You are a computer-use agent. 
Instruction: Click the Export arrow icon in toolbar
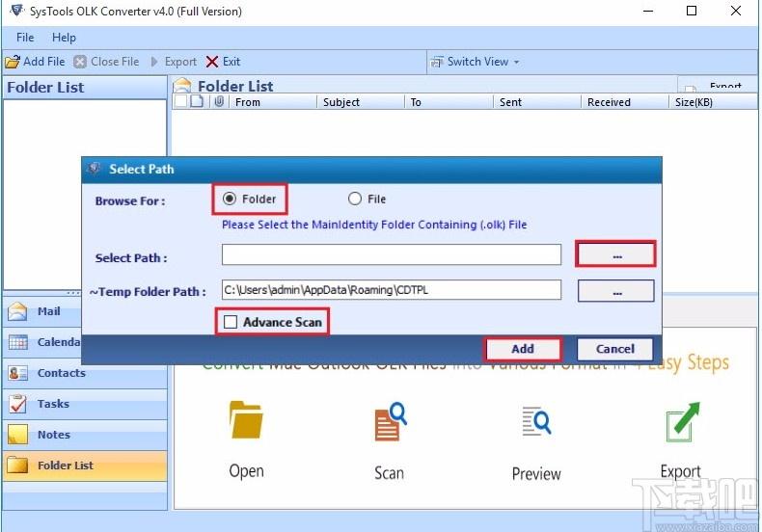(x=154, y=62)
